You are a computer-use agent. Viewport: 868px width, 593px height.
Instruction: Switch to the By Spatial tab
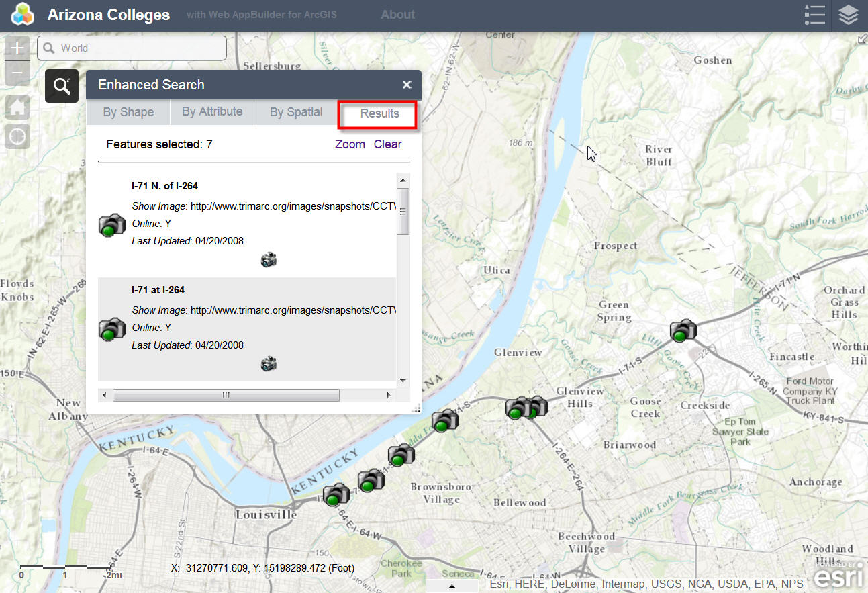296,113
